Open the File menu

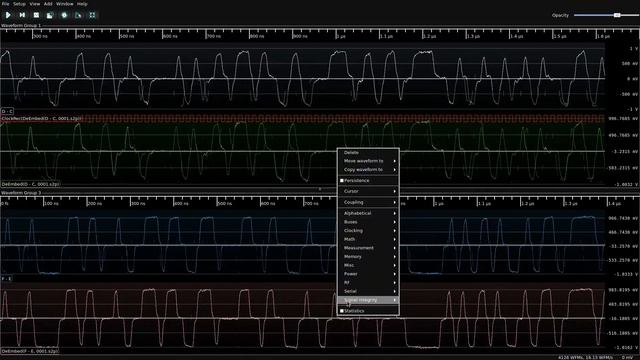tap(5, 4)
